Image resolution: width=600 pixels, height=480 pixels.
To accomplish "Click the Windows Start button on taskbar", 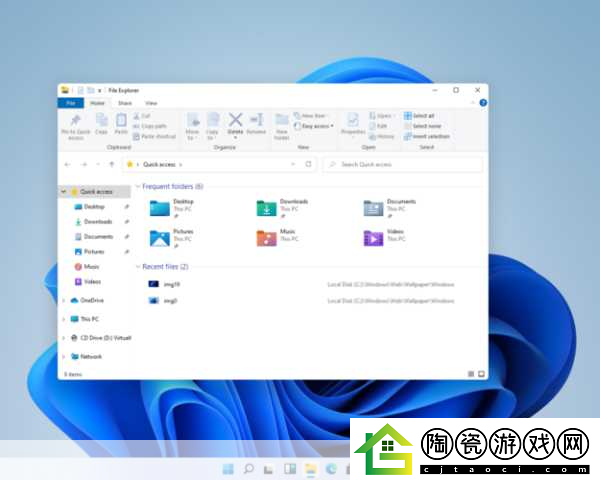I will click(x=228, y=469).
